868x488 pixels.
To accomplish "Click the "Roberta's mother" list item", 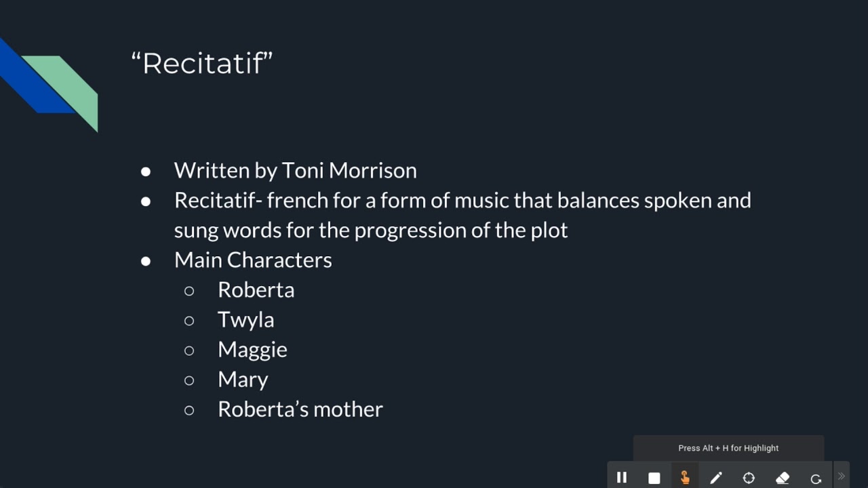I will click(x=300, y=409).
